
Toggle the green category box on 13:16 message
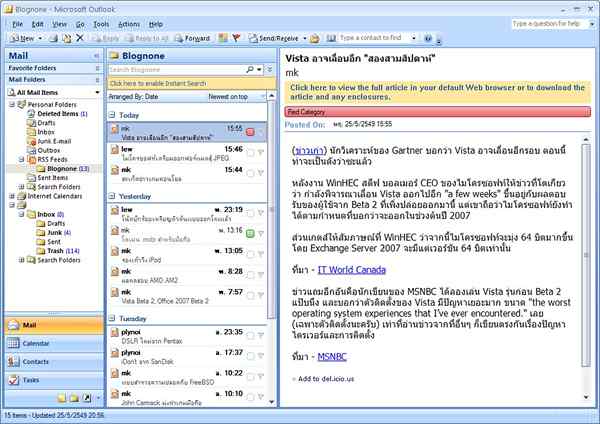pyautogui.click(x=250, y=233)
